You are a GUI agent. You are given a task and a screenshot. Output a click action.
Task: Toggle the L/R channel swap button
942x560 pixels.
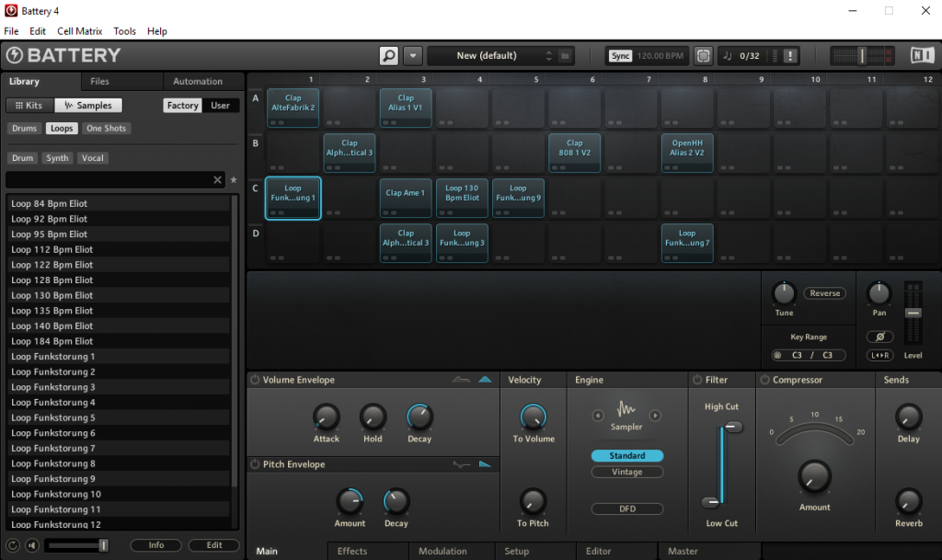click(880, 355)
